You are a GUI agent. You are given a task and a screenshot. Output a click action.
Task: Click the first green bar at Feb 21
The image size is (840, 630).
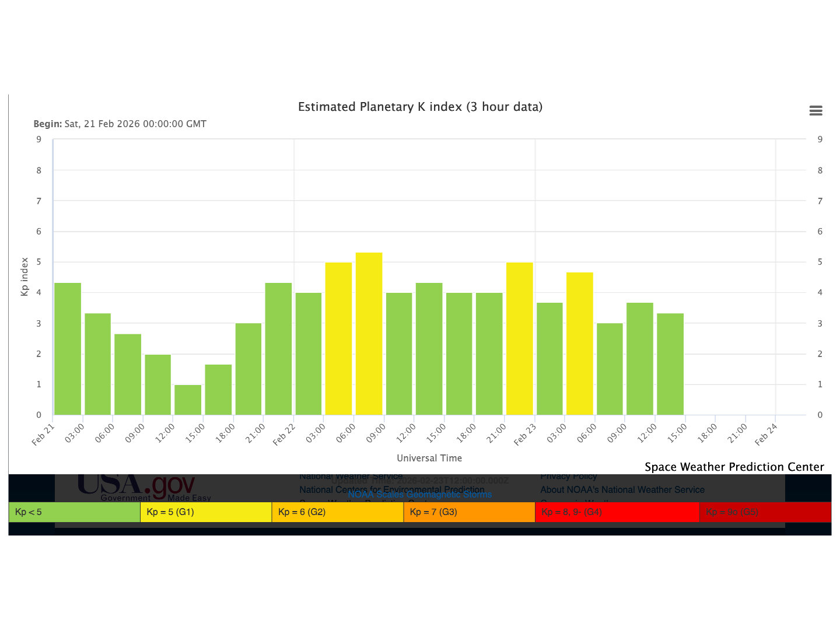(x=68, y=349)
